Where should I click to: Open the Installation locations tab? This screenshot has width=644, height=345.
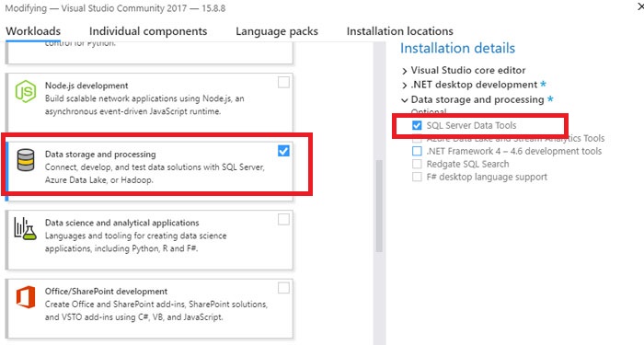(x=400, y=31)
